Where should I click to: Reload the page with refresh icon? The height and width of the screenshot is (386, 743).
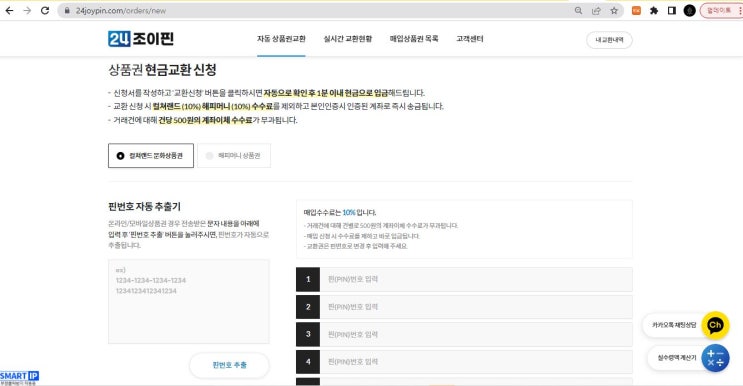pyautogui.click(x=45, y=10)
